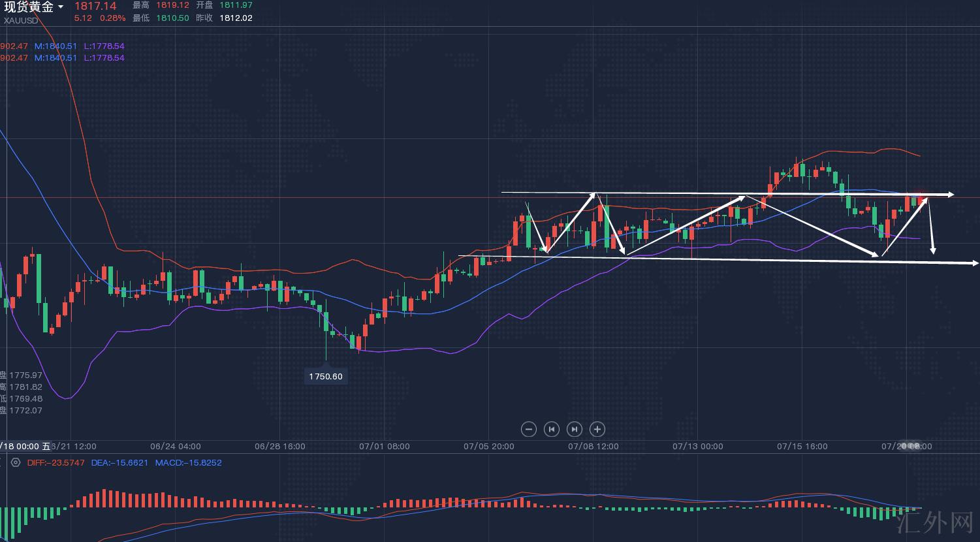This screenshot has width=980, height=542.
Task: Click the 06/24 04:00 time axis label
Action: pyautogui.click(x=175, y=447)
